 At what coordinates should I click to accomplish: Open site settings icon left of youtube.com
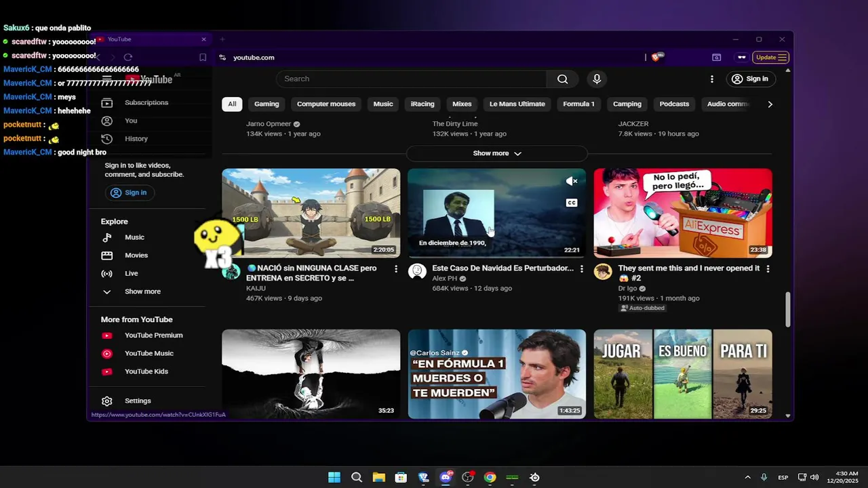pos(222,58)
